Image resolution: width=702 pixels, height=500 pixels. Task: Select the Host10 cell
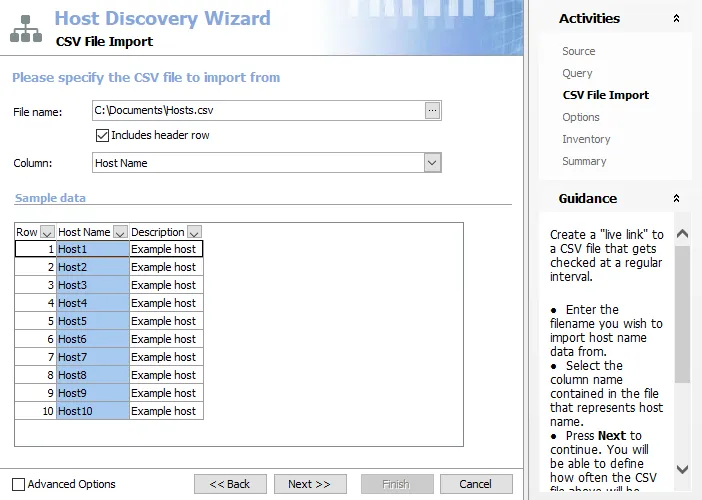93,411
